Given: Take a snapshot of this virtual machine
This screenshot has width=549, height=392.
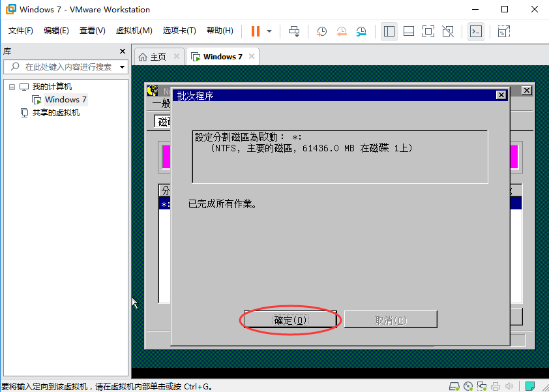Looking at the screenshot, I should click(321, 31).
